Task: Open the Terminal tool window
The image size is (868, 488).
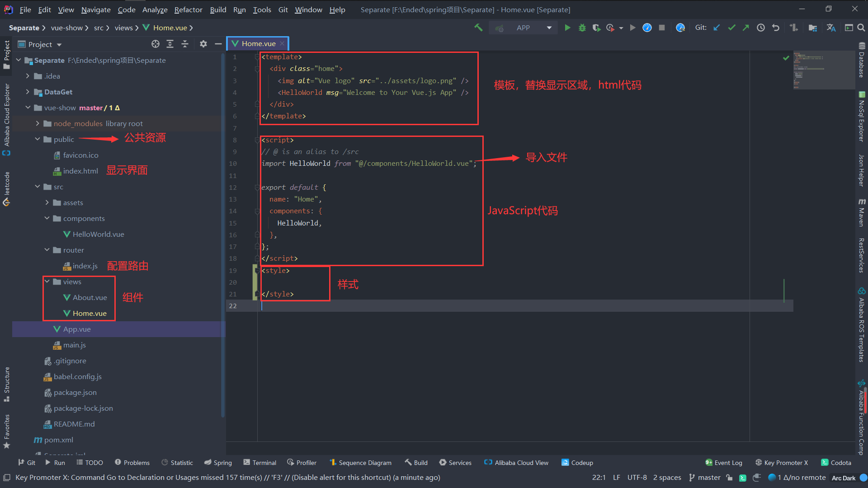Action: 259,463
